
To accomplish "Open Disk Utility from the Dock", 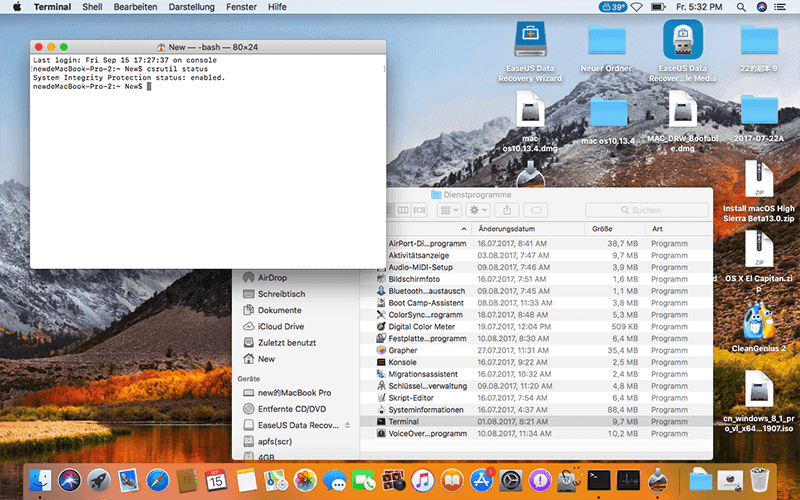I will pyautogui.click(x=569, y=480).
